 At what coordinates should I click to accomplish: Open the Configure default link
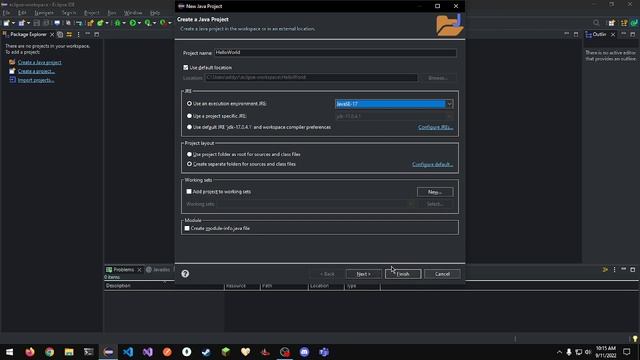[x=432, y=164]
